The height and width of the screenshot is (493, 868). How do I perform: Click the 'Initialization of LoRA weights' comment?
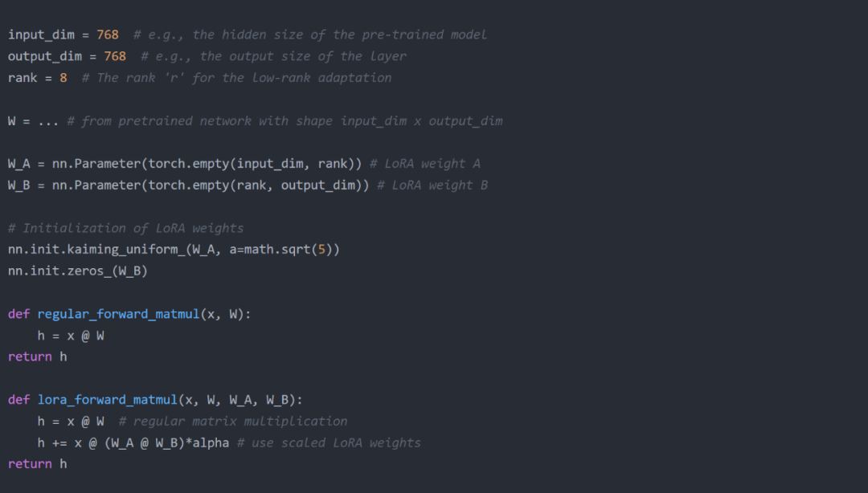[125, 228]
